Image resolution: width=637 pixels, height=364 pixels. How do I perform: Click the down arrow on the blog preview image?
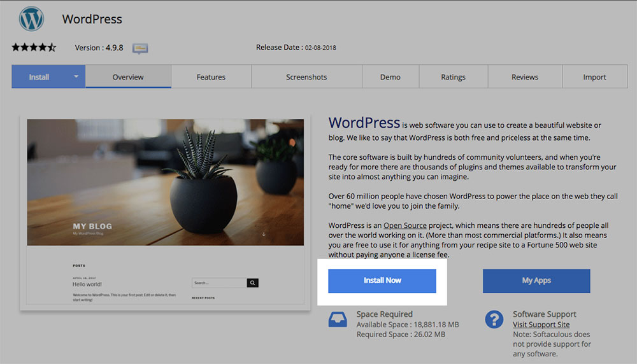pos(263,234)
